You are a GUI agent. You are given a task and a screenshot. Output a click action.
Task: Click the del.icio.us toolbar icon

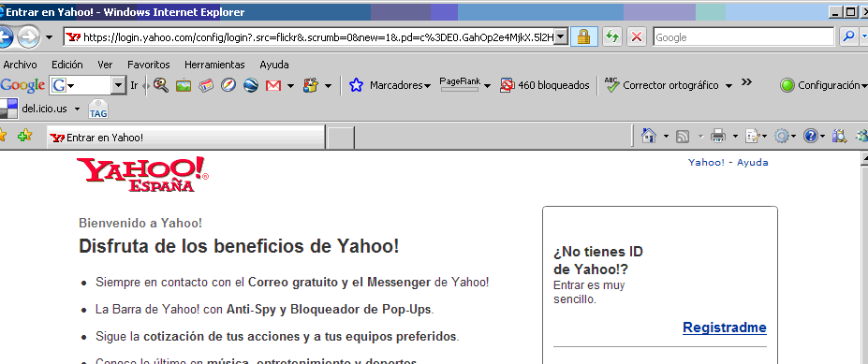(x=8, y=109)
